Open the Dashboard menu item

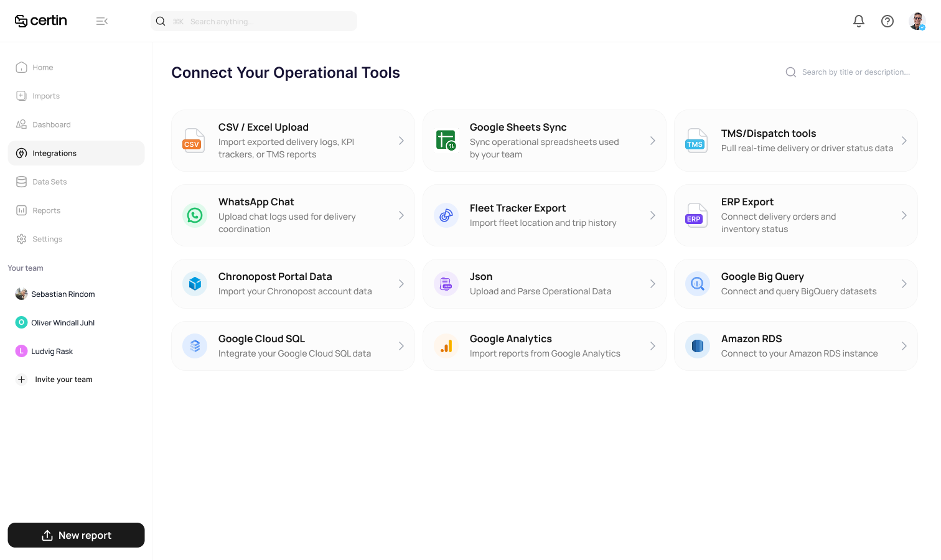(51, 124)
